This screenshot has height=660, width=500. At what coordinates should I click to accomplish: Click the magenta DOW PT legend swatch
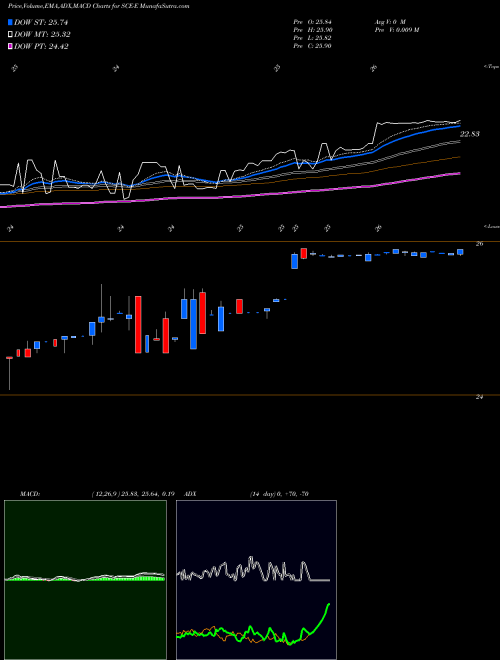click(x=10, y=47)
